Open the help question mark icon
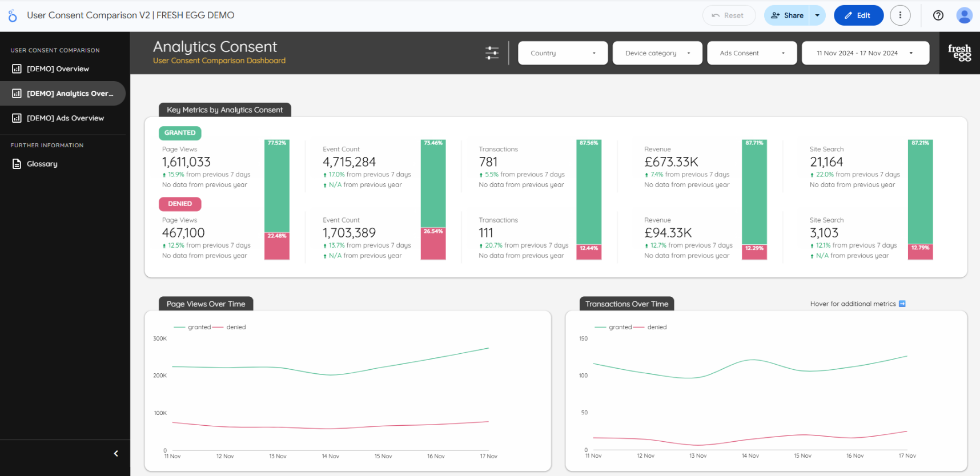980x476 pixels. click(938, 15)
